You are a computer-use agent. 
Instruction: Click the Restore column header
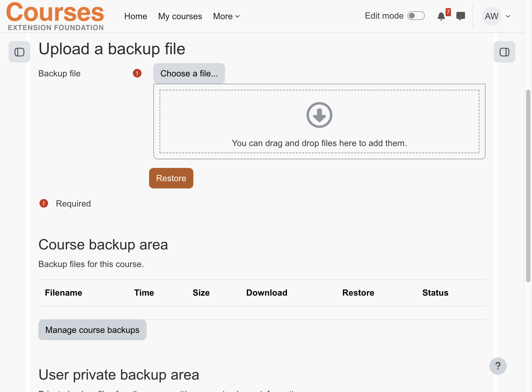(x=358, y=293)
